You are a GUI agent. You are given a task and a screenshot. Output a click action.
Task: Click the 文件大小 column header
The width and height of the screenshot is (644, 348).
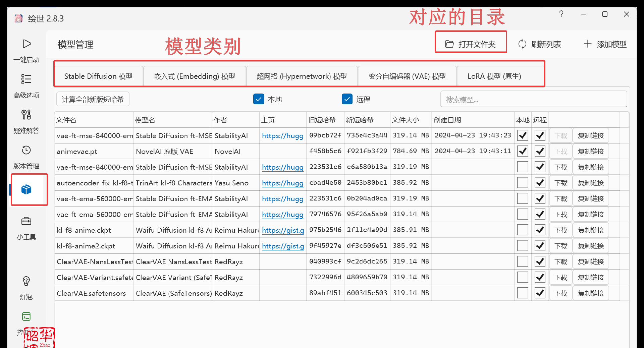[x=411, y=120]
